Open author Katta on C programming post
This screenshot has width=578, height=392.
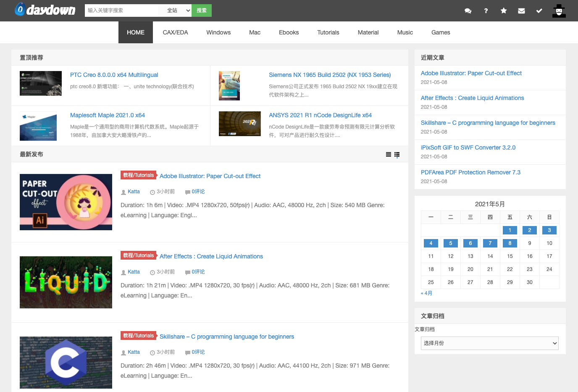[x=134, y=352]
